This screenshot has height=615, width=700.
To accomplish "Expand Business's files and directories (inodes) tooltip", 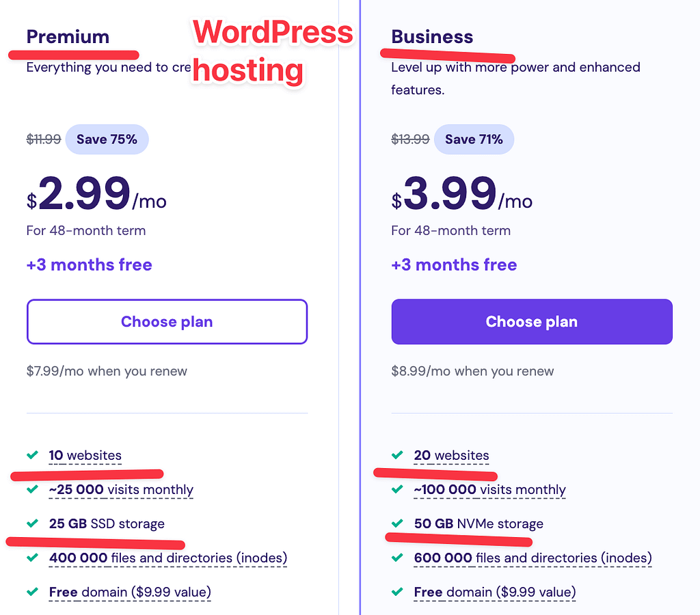I will pyautogui.click(x=533, y=558).
